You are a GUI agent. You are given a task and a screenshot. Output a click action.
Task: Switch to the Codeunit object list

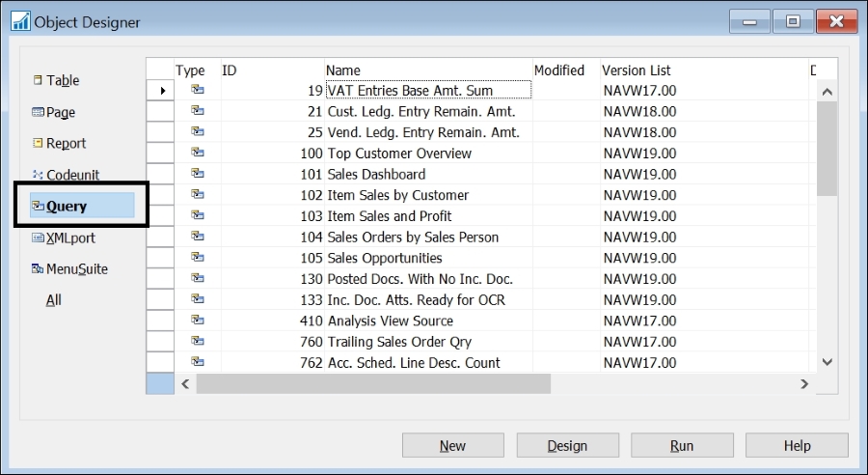[72, 175]
